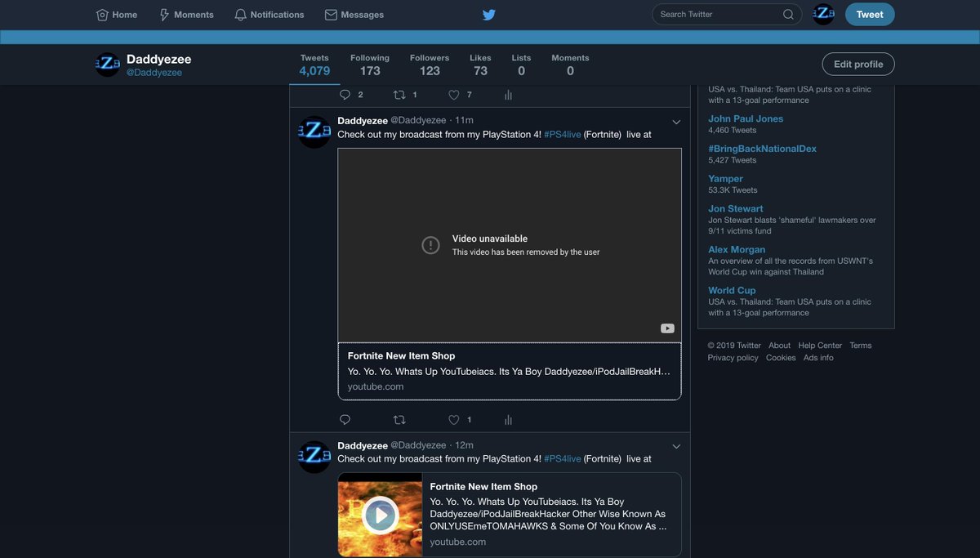
Task: Click the Help Center footer link
Action: (x=820, y=346)
